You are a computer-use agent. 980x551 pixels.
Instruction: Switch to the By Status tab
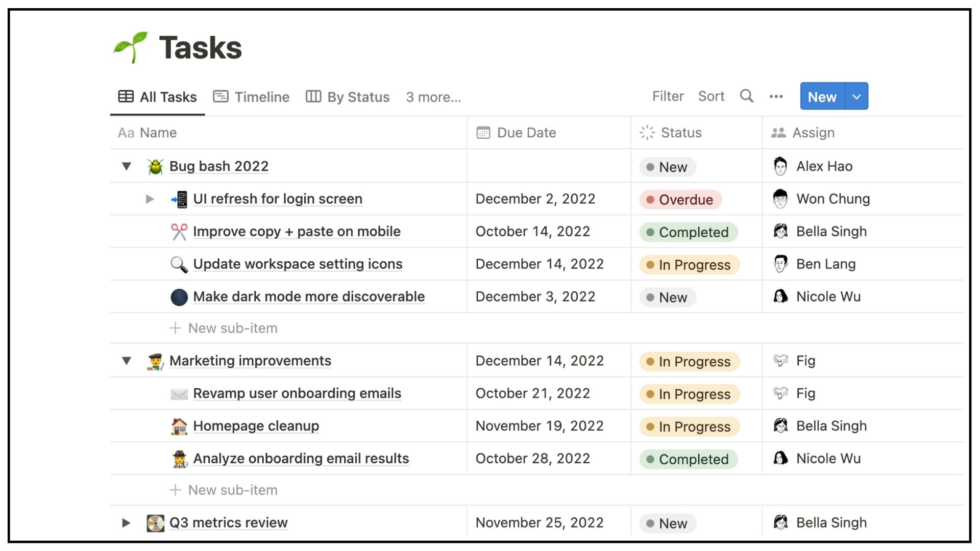point(348,97)
